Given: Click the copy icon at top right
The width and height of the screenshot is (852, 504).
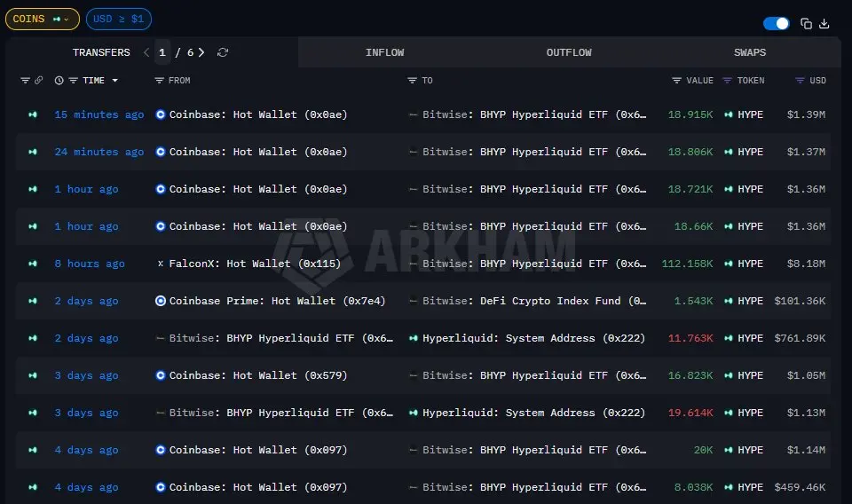Looking at the screenshot, I should pyautogui.click(x=806, y=23).
